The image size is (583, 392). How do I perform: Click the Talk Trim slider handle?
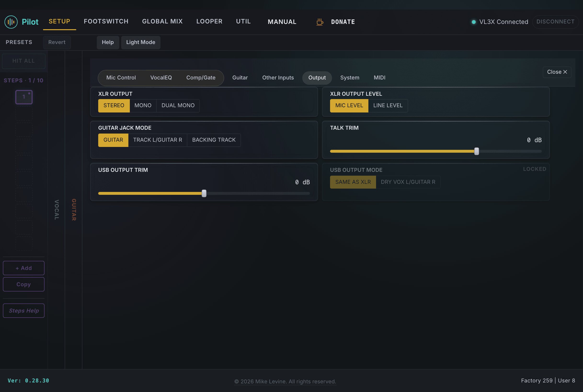(476, 151)
